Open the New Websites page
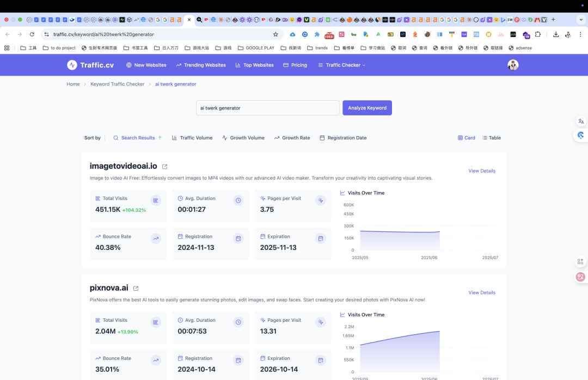 click(146, 65)
